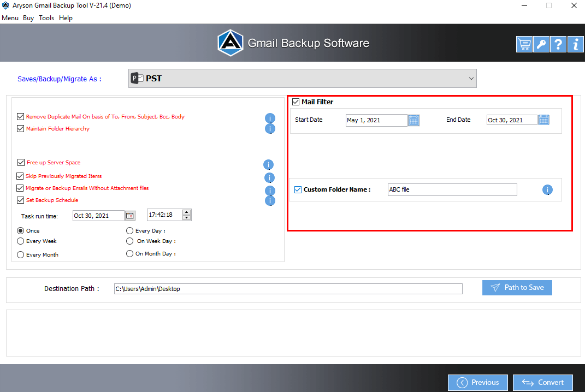Click the Aryson logo in header
The image size is (585, 392).
click(x=231, y=43)
